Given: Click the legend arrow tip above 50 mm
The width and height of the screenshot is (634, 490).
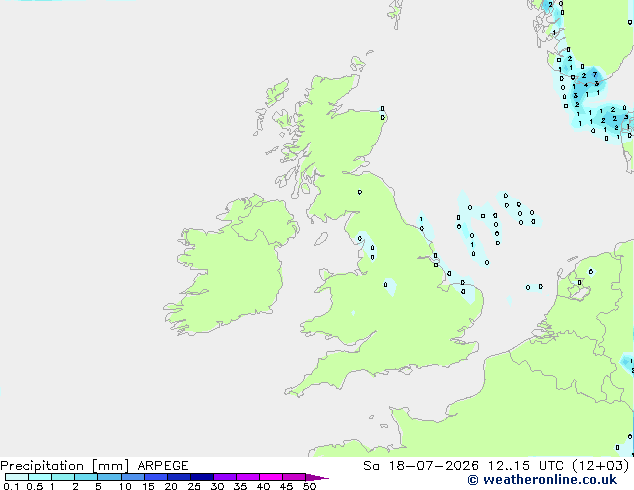Looking at the screenshot, I should tap(317, 477).
